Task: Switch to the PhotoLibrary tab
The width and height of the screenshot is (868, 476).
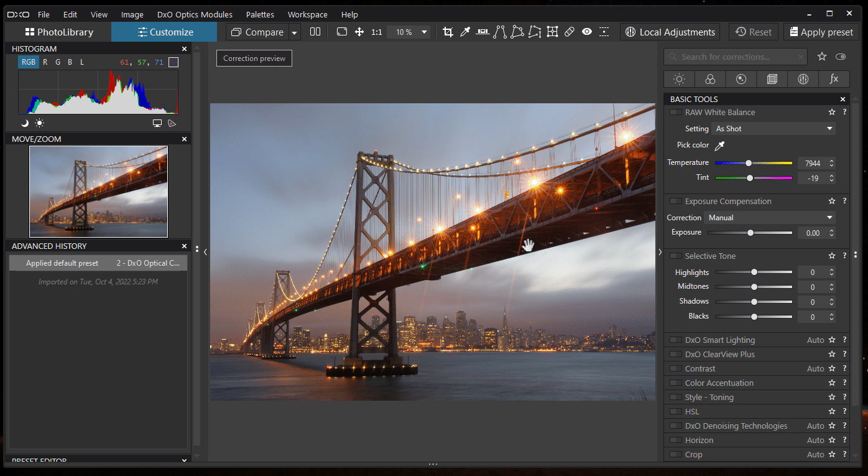Action: click(58, 32)
